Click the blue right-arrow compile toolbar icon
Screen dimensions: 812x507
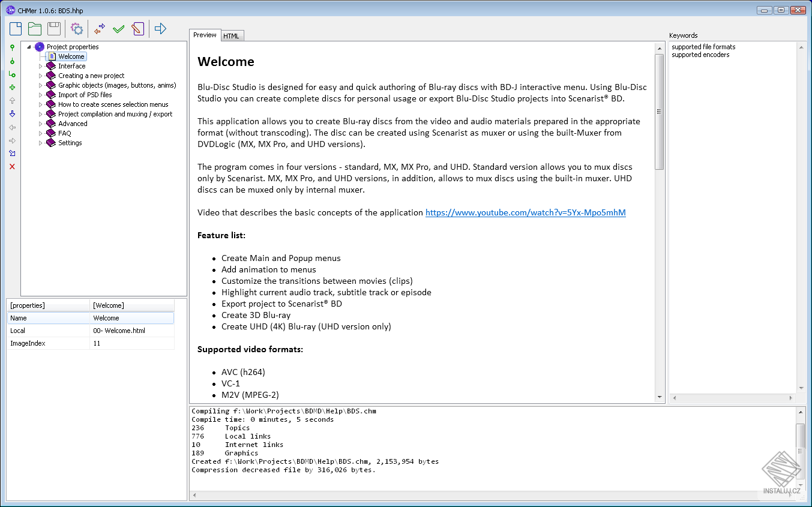[x=160, y=28]
